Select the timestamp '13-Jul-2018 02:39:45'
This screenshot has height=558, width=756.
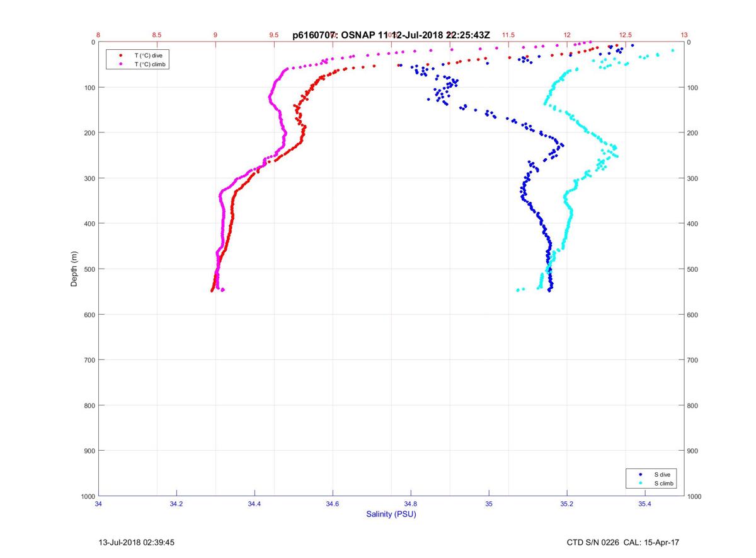click(137, 542)
